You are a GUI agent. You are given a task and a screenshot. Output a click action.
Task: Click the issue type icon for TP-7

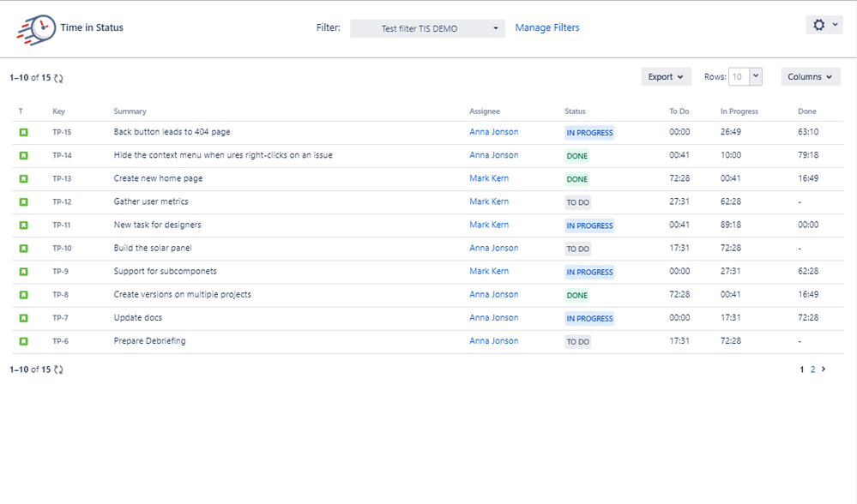23,318
